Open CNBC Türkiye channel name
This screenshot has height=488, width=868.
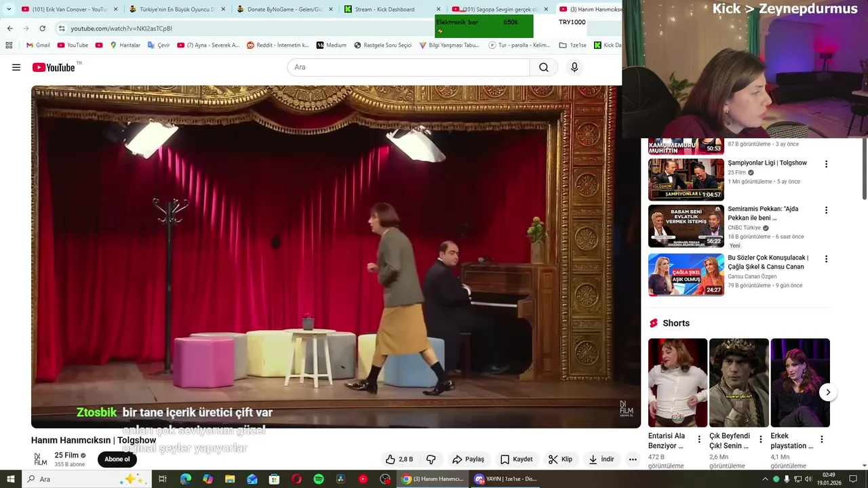(745, 228)
